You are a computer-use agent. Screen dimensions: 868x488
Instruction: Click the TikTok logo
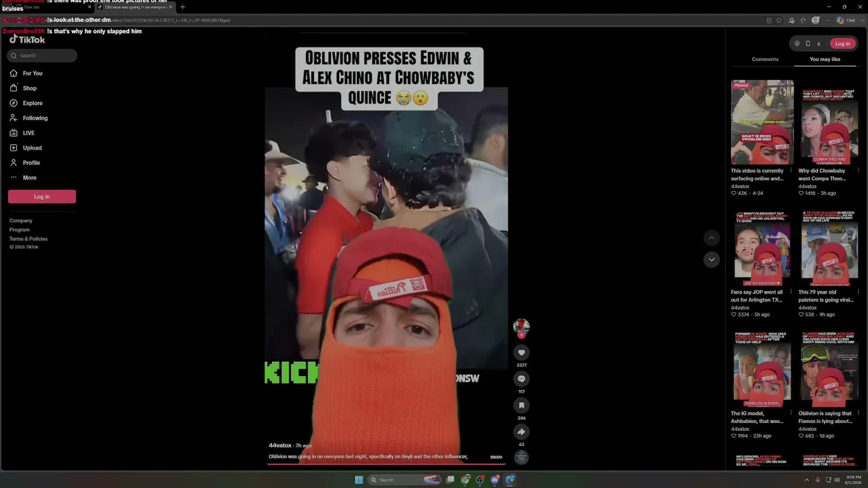(27, 39)
